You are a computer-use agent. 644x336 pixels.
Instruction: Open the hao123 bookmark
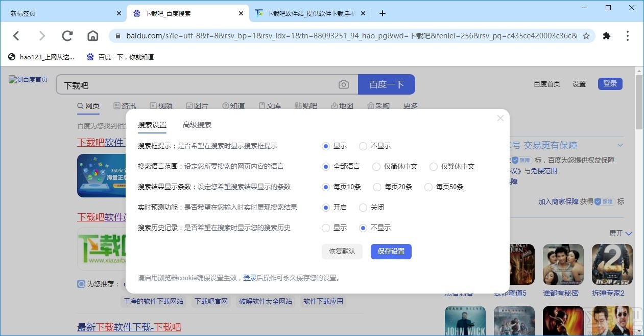coord(41,57)
